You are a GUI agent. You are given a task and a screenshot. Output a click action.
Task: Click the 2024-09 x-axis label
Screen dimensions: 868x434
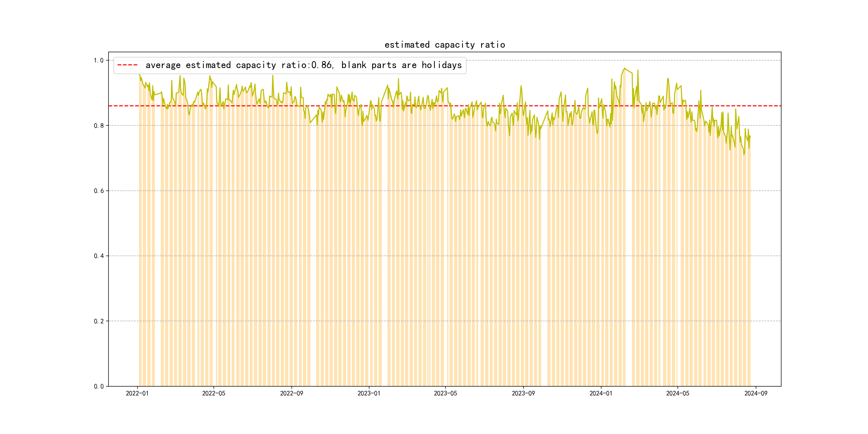click(755, 393)
